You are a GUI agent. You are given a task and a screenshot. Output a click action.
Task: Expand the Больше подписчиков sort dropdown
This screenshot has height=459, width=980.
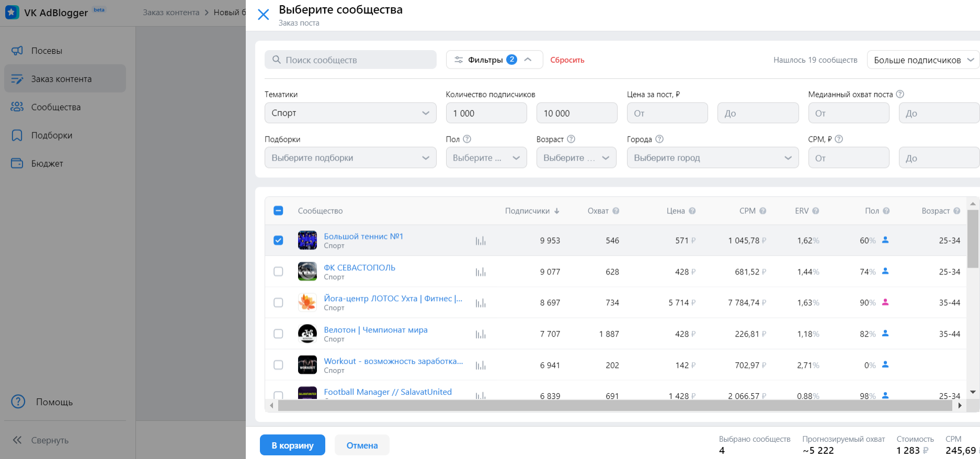click(923, 60)
